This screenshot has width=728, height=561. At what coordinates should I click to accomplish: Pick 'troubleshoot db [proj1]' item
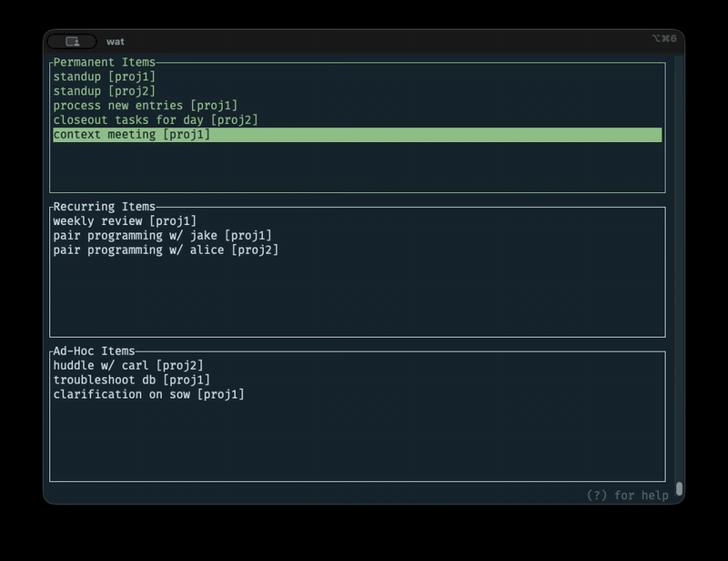[131, 380]
